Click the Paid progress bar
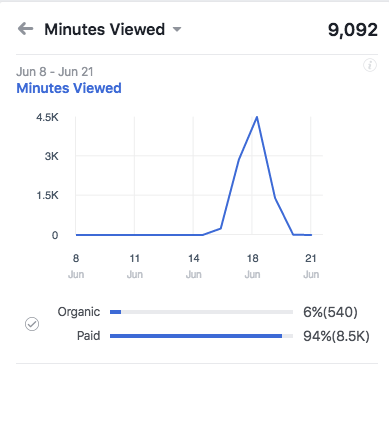389x447 pixels. 201,336
